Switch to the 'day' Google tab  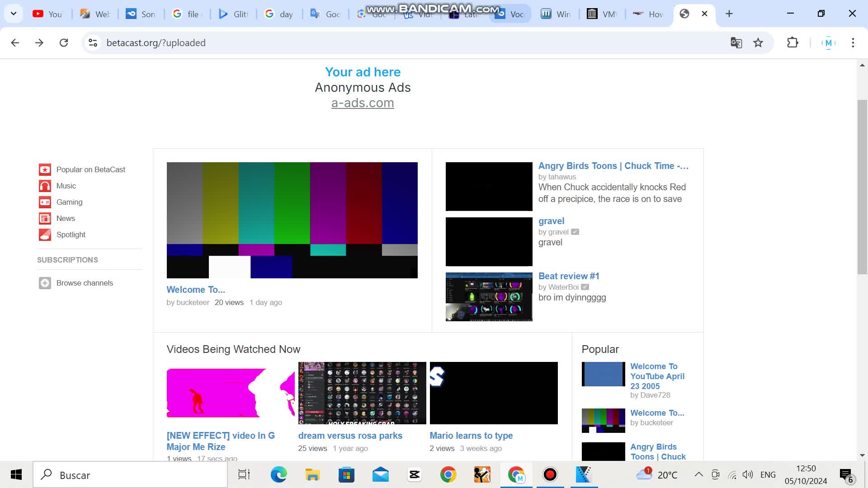[x=279, y=14]
